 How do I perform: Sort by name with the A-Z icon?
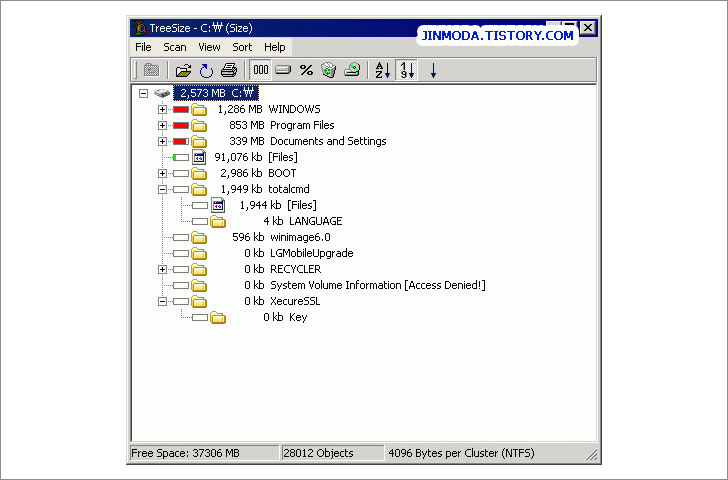tap(383, 71)
